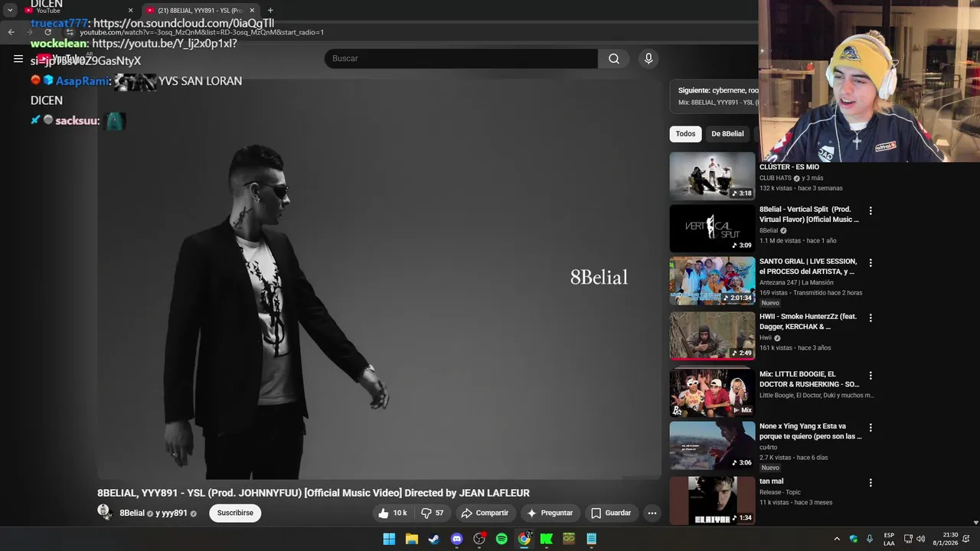Click the site information icon in address bar
The image size is (980, 551).
(x=70, y=32)
